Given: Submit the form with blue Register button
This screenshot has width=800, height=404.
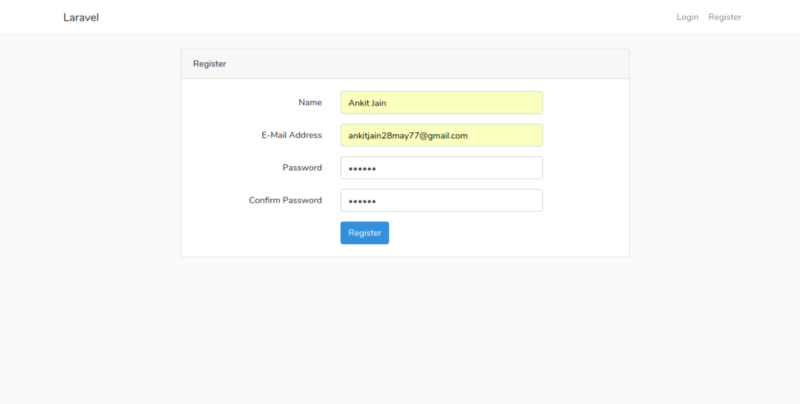Looking at the screenshot, I should [365, 233].
